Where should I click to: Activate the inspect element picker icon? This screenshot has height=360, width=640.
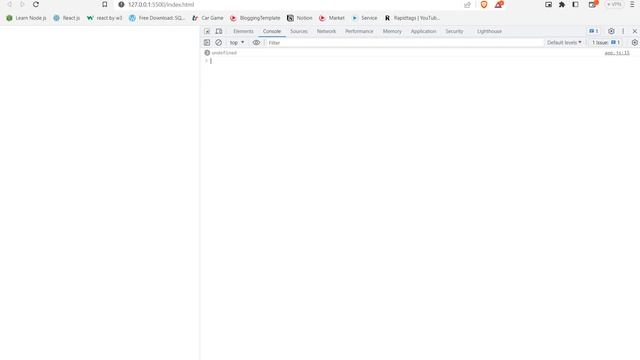point(207,31)
